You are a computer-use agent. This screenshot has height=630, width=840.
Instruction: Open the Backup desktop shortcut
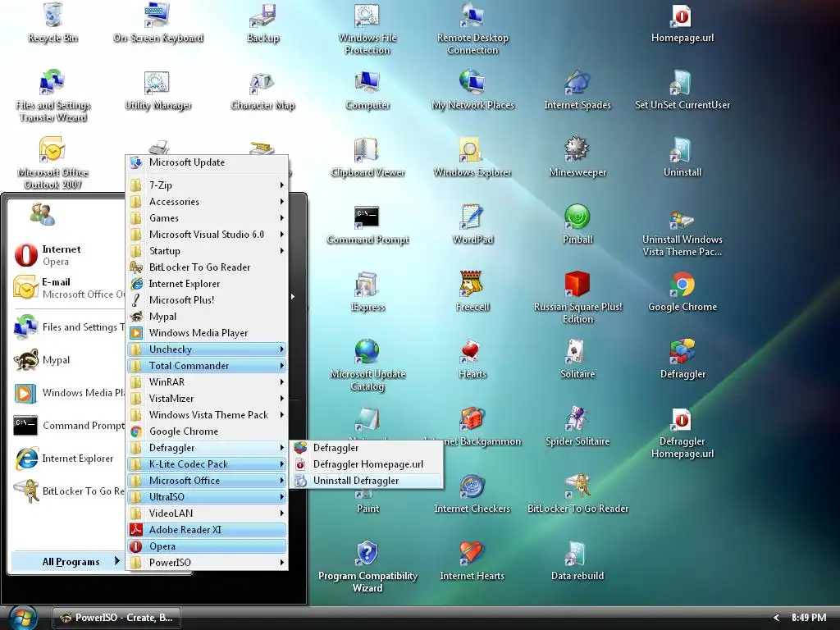pyautogui.click(x=262, y=23)
